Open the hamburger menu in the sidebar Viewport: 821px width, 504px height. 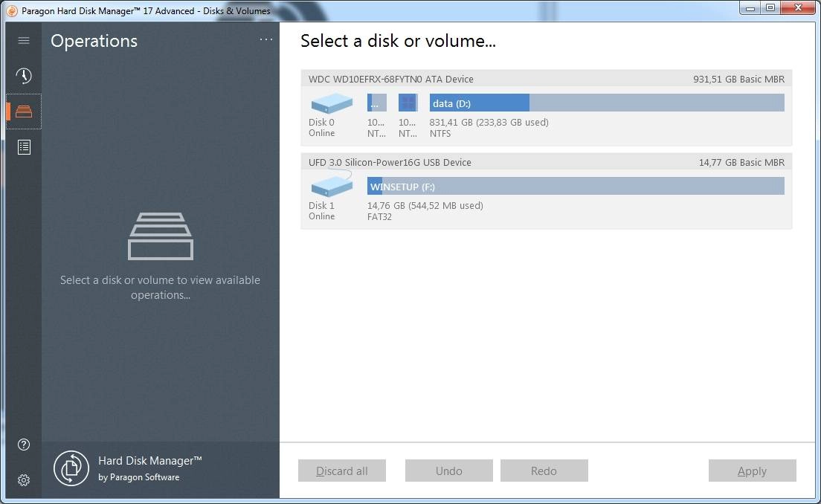pyautogui.click(x=24, y=40)
